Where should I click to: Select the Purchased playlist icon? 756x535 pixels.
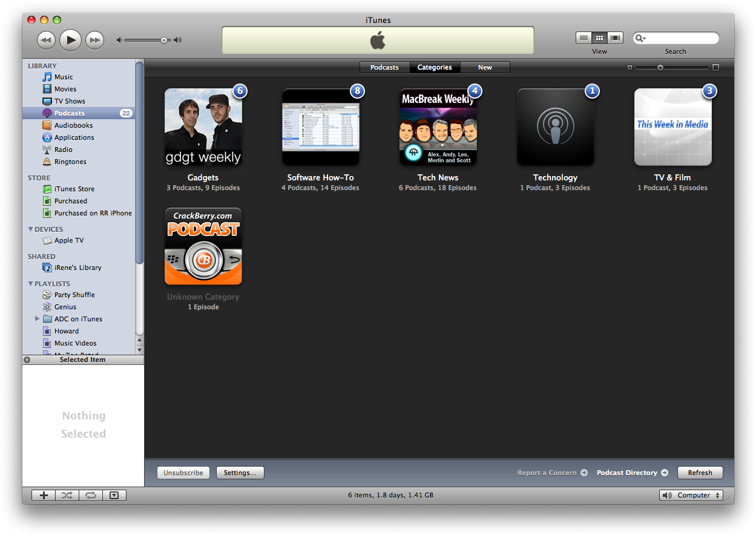coord(47,201)
